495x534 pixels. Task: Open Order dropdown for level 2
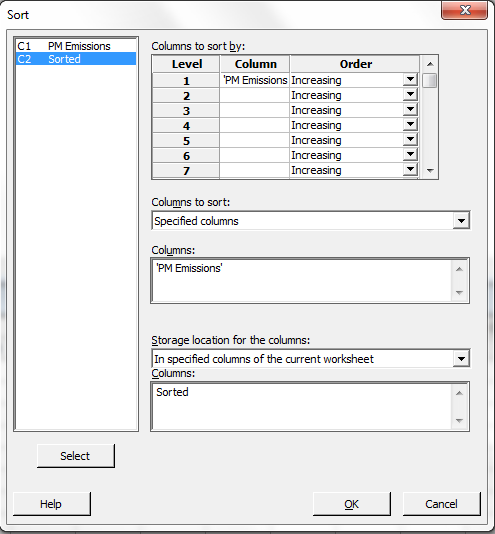[410, 95]
